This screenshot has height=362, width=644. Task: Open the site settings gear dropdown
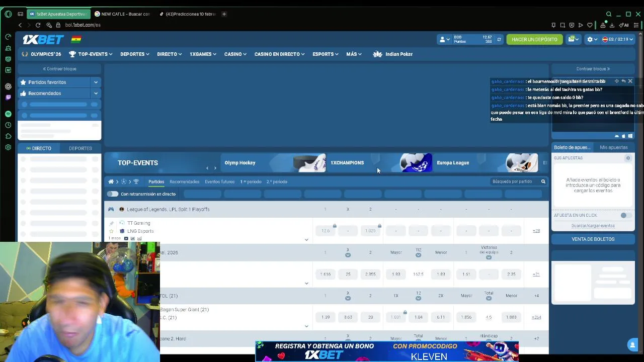point(592,39)
